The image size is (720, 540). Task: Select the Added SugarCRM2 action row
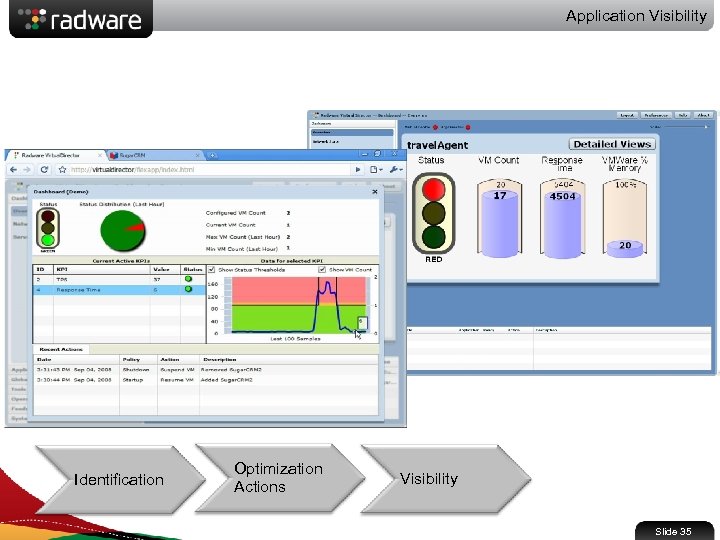click(x=206, y=380)
